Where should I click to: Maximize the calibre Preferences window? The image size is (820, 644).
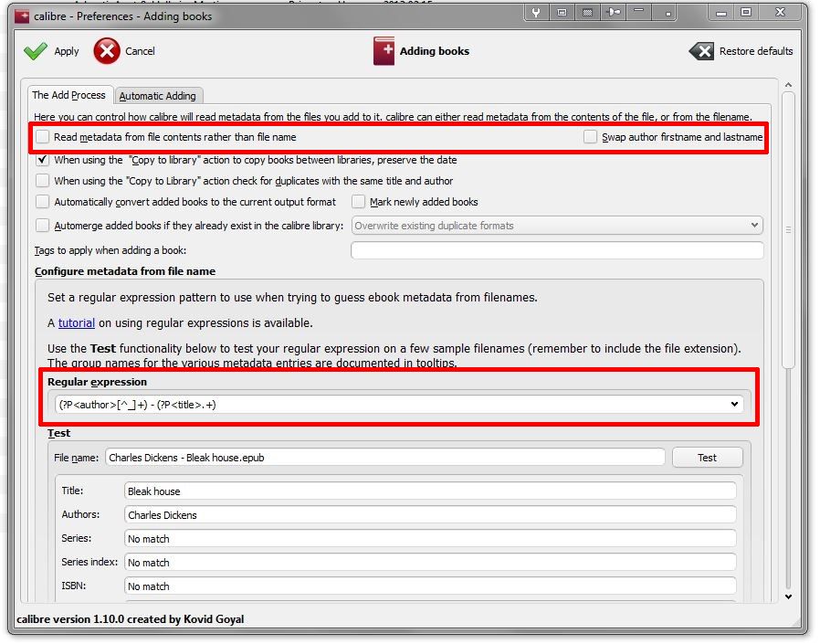746,12
